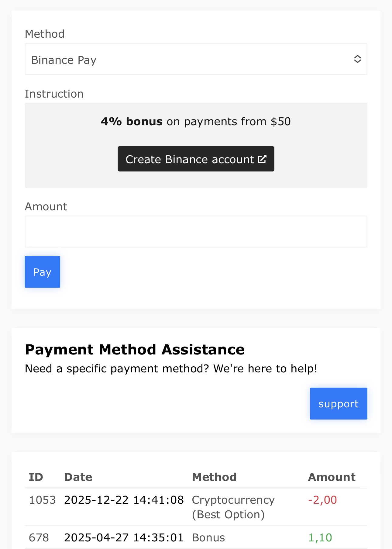This screenshot has height=549, width=392.
Task: Click the up-down chevron in Method selector
Action: [357, 59]
